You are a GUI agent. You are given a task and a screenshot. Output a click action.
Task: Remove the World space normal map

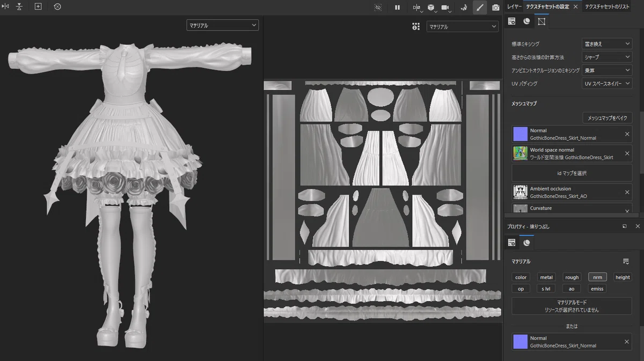627,153
